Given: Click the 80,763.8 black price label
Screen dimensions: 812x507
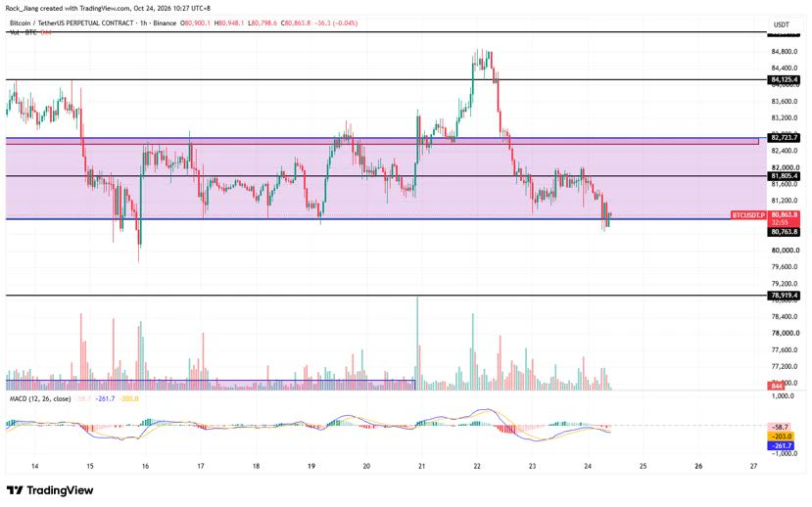Looking at the screenshot, I should [785, 232].
